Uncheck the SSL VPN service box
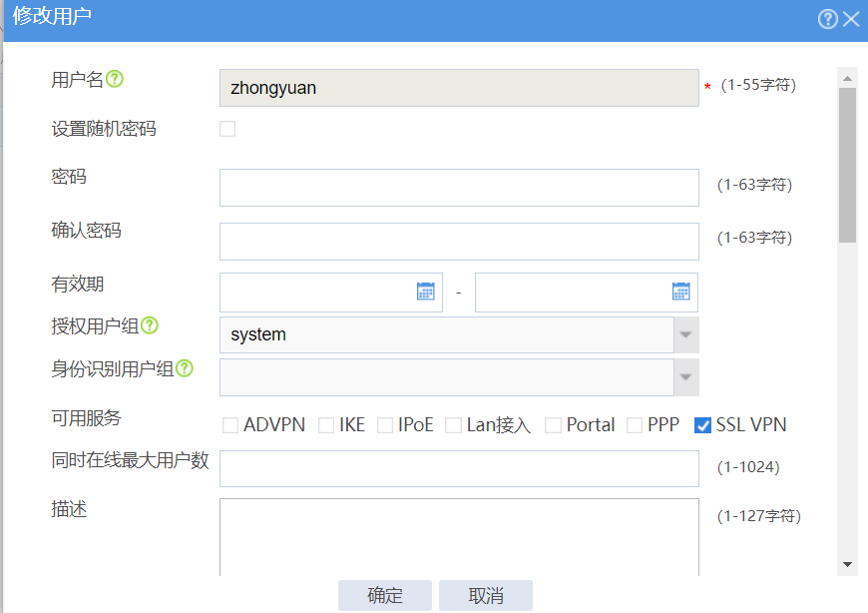Screen dimensions: 868x613 pos(702,425)
